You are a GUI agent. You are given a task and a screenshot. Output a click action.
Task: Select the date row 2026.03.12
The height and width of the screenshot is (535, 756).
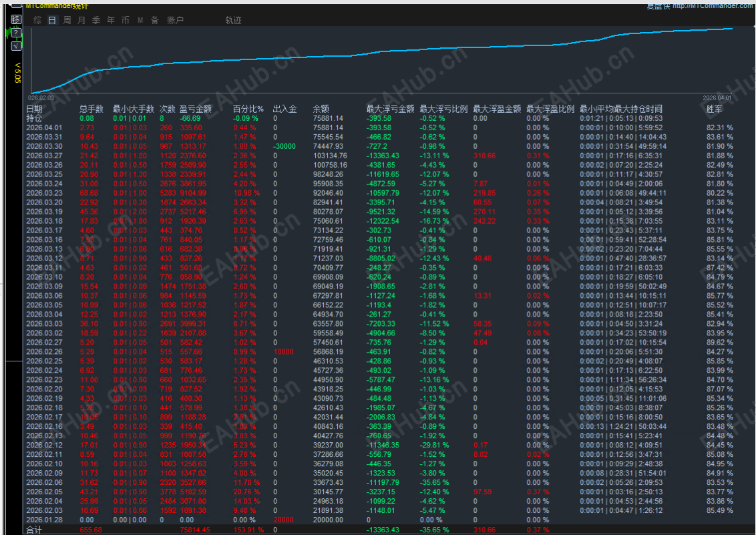(44, 258)
